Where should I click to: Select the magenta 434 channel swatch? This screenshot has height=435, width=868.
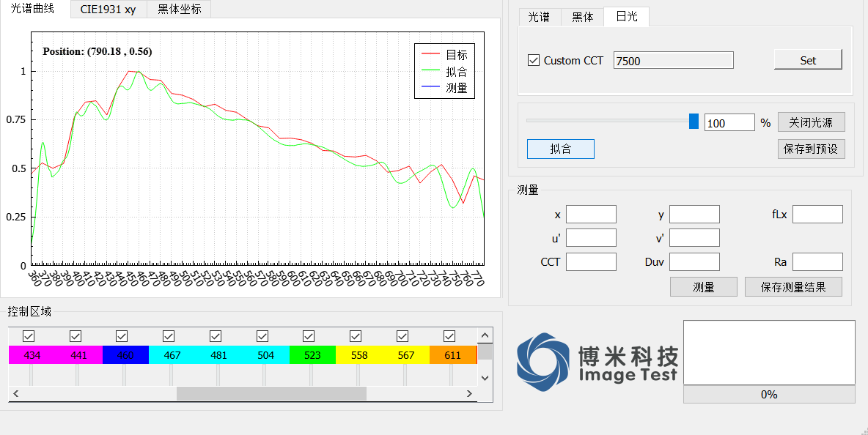point(32,355)
